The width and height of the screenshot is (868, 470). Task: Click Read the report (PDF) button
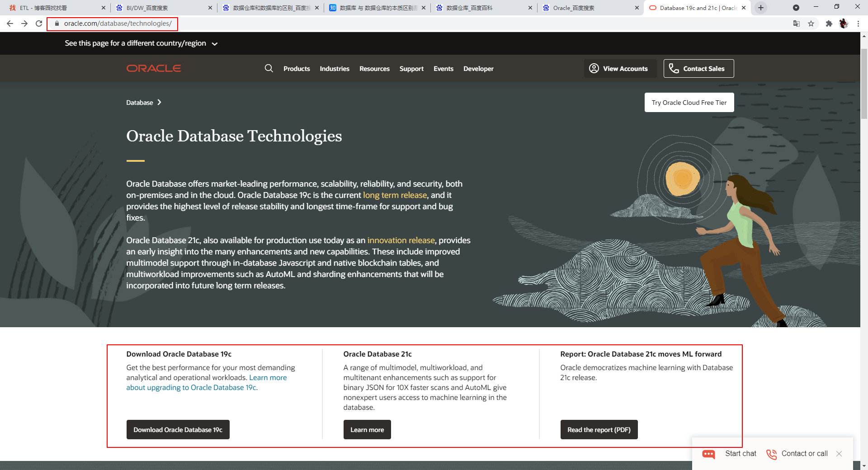tap(599, 429)
